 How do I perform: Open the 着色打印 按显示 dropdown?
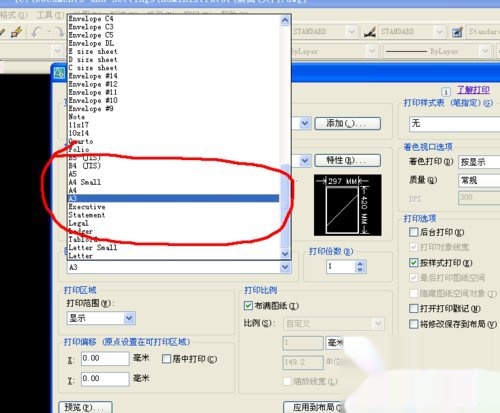click(479, 162)
